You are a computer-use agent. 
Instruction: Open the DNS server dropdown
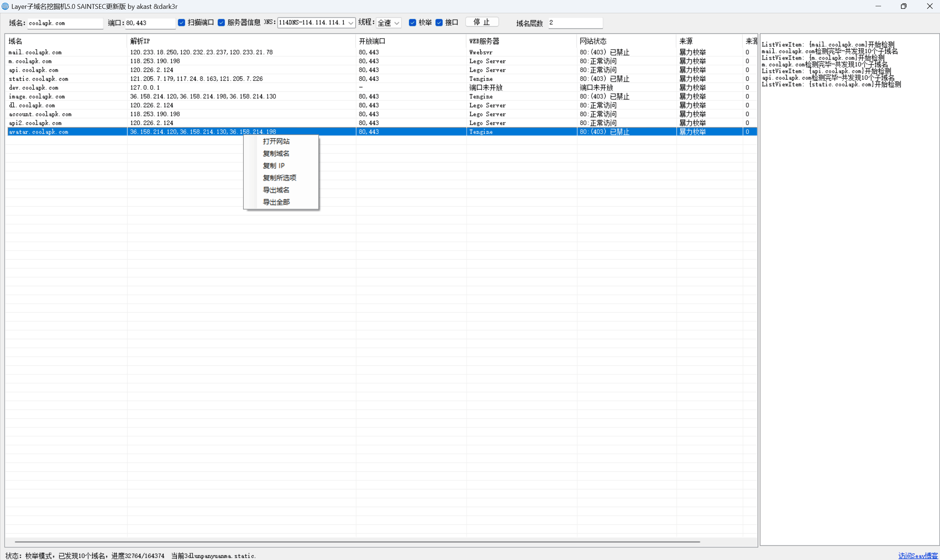click(351, 23)
